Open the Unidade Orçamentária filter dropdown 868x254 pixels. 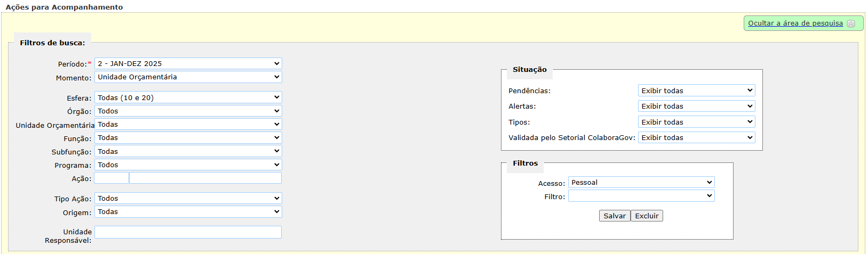[188, 125]
